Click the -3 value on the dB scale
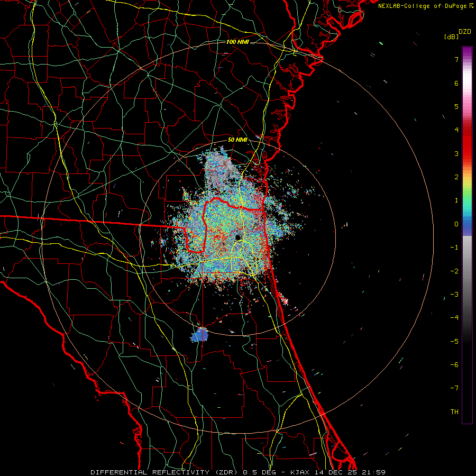 454,295
